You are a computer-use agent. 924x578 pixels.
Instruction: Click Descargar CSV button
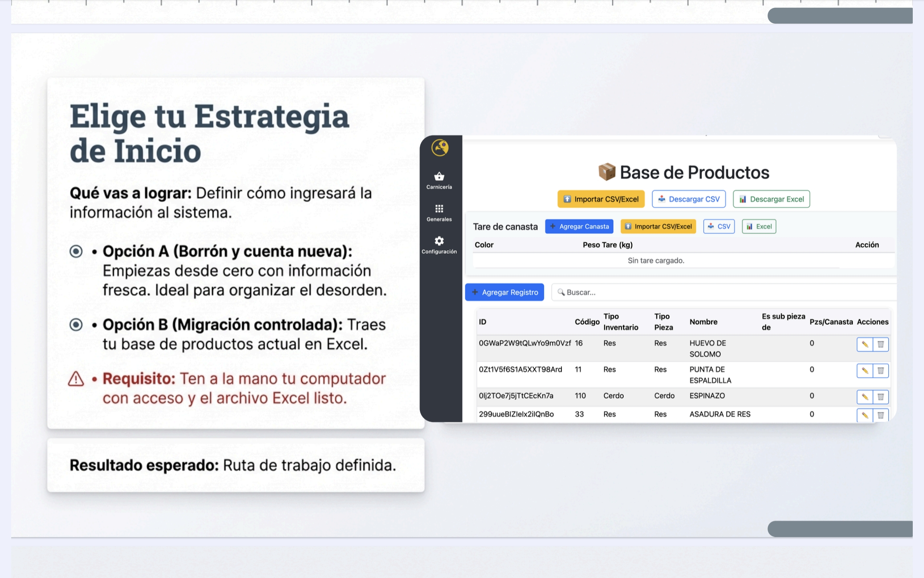coord(689,199)
